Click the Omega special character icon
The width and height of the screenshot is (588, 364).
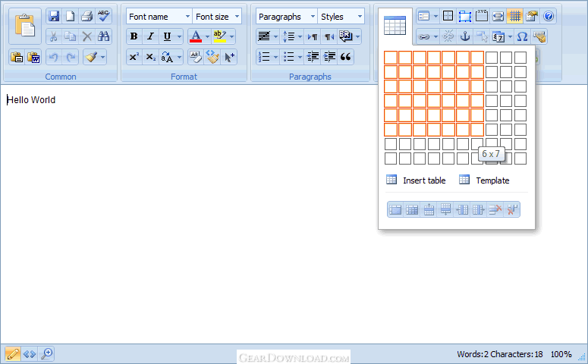coord(522,36)
